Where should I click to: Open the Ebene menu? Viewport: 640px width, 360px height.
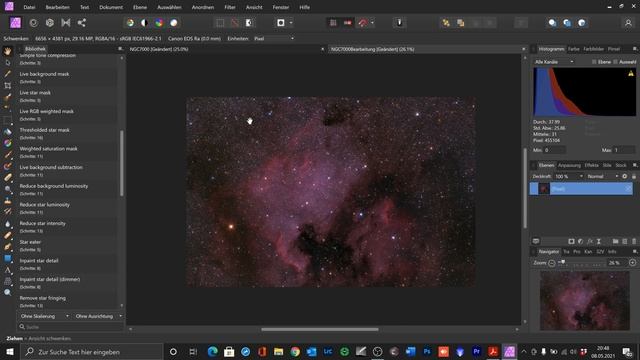point(140,7)
